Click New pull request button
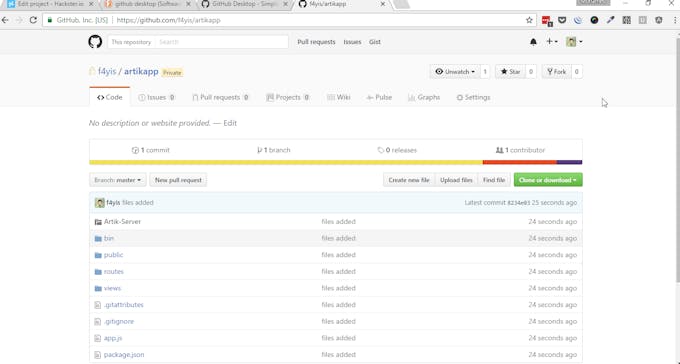The width and height of the screenshot is (680, 364). (x=178, y=180)
